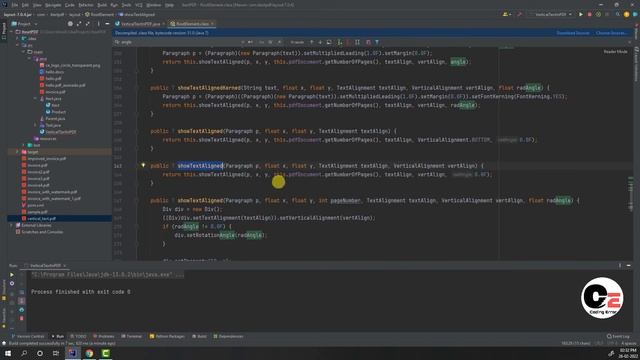This screenshot has width=640, height=360.
Task: Open the Terminal tool window tab
Action: point(132,336)
